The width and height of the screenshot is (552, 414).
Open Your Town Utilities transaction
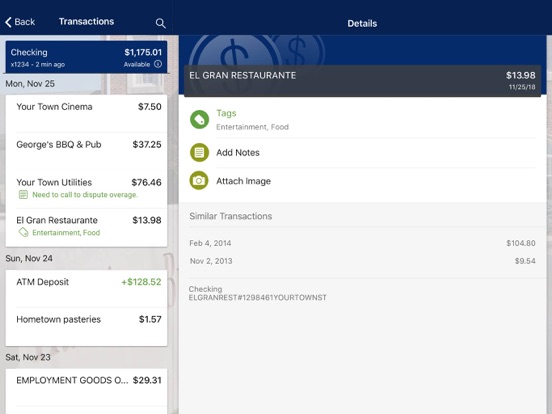pos(87,189)
